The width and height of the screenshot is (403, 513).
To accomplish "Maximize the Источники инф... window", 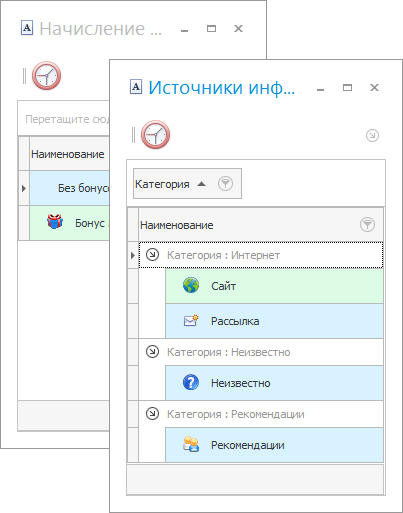I will [x=347, y=87].
